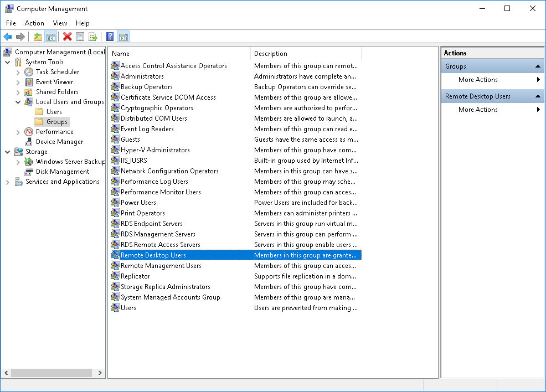Select Storage Replica Administrators group row
The image size is (546, 392).
tap(236, 286)
